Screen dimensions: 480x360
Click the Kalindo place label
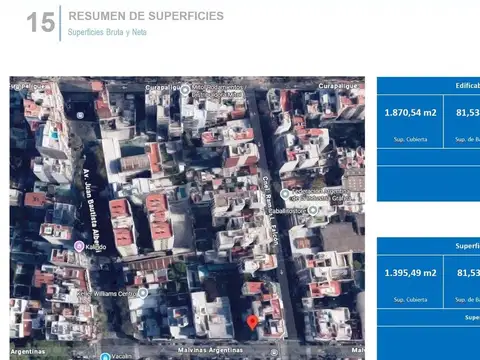(x=96, y=247)
